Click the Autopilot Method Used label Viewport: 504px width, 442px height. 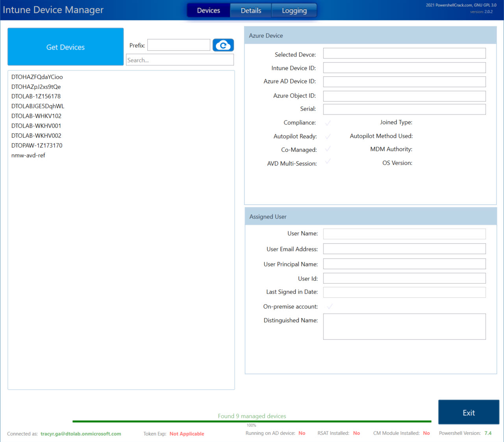pyautogui.click(x=381, y=136)
